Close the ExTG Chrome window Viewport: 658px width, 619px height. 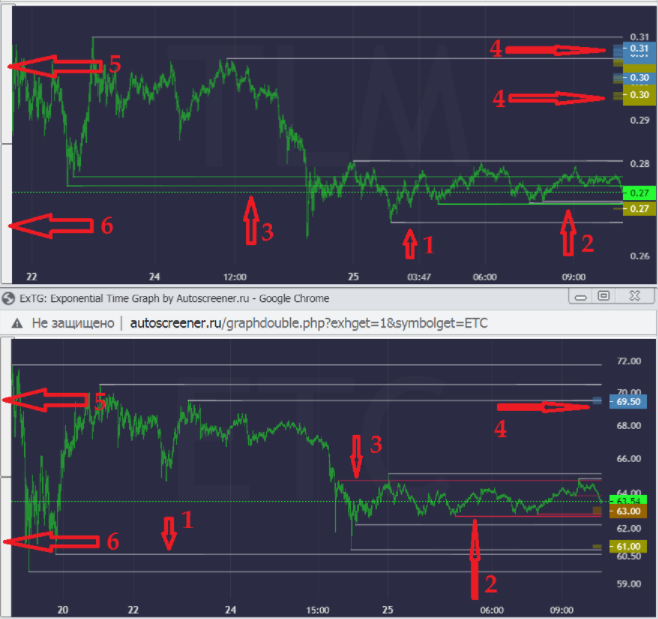pos(635,296)
